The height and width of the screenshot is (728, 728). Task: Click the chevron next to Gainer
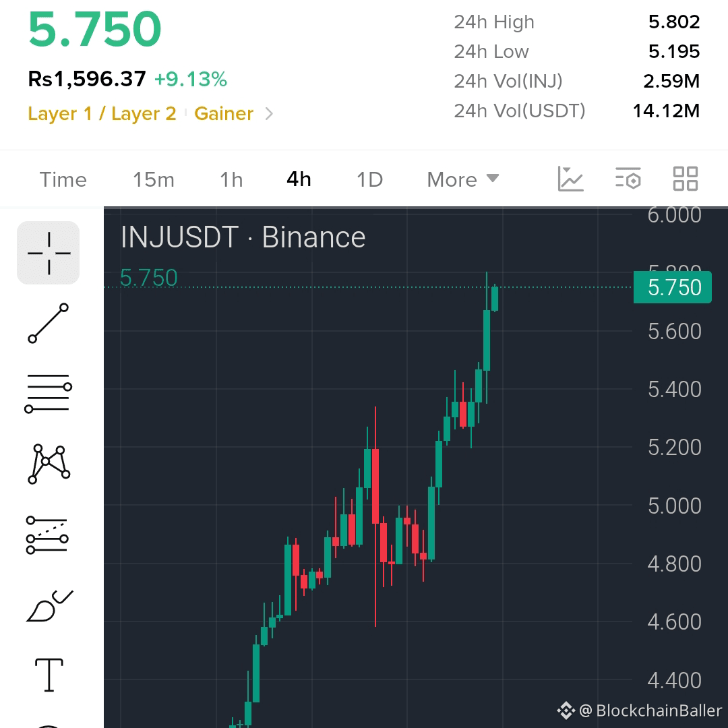pos(269,114)
